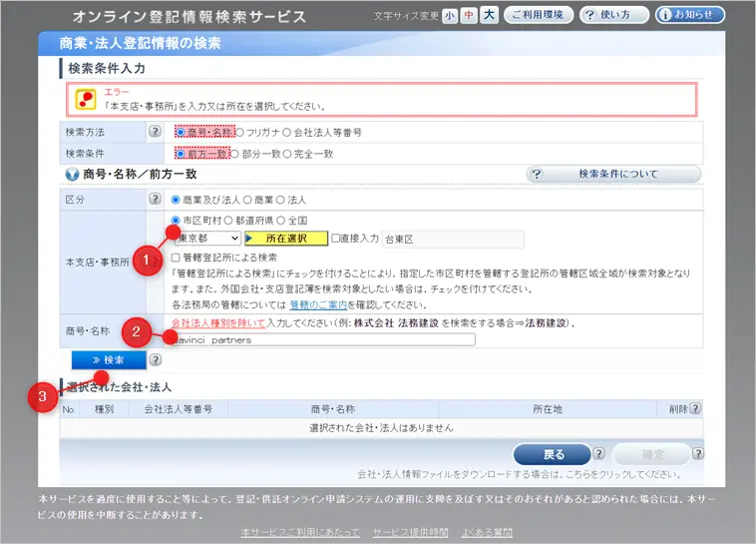Set font size to small (小)
756x544 pixels.
pyautogui.click(x=450, y=15)
